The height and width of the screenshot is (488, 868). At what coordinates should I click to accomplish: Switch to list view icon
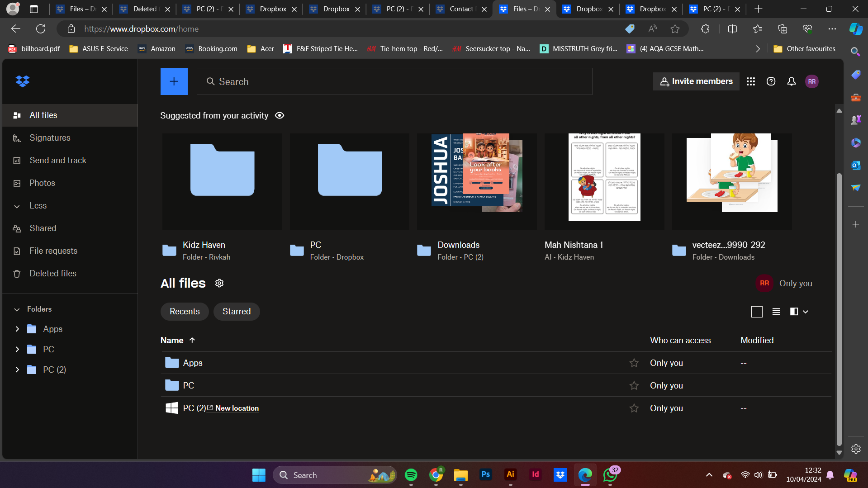pos(776,312)
